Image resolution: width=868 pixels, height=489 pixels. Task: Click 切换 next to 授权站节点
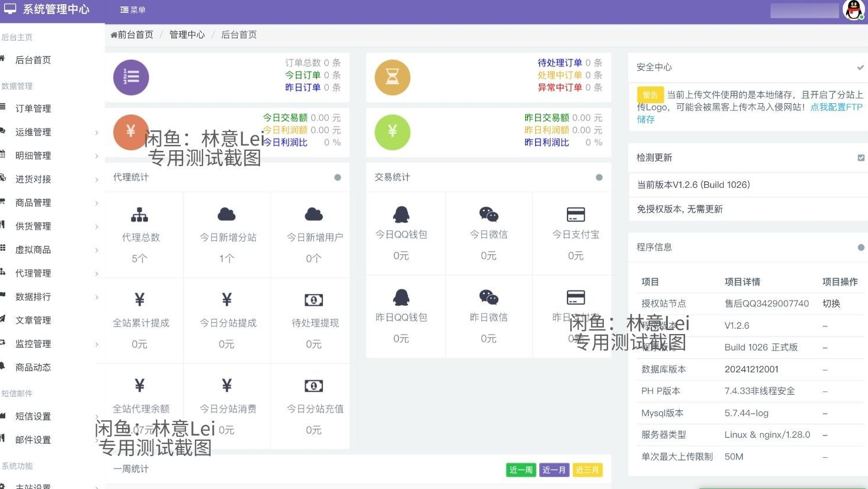click(x=830, y=303)
